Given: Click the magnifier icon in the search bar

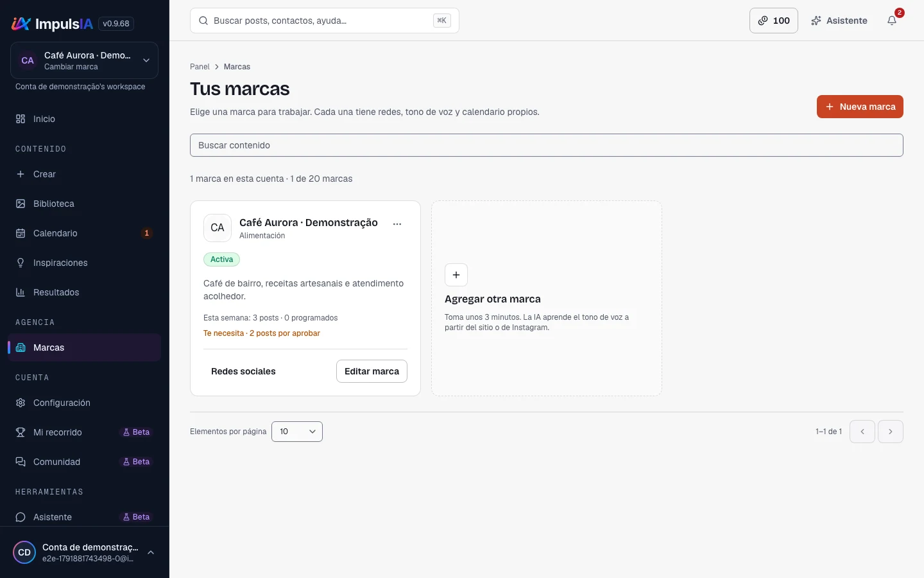Looking at the screenshot, I should point(203,21).
